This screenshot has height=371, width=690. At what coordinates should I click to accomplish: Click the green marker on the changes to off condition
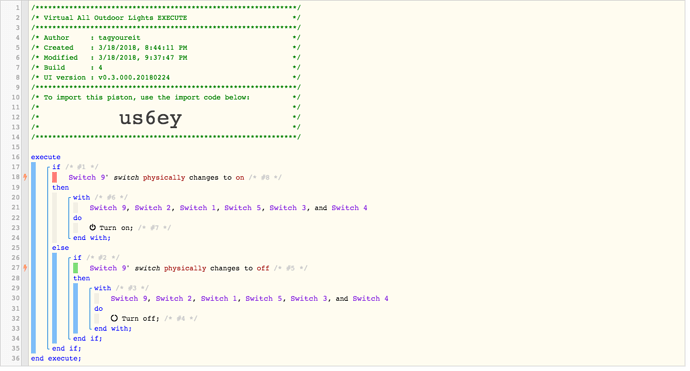click(76, 268)
